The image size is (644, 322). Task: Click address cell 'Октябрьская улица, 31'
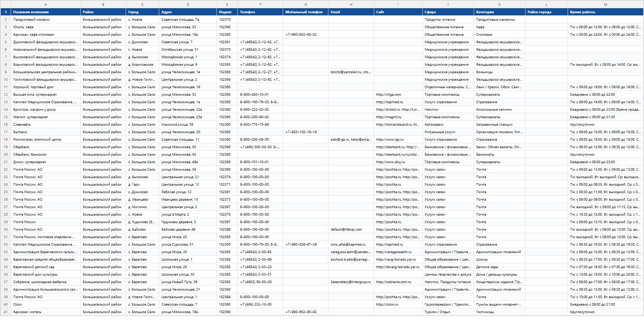point(188,50)
